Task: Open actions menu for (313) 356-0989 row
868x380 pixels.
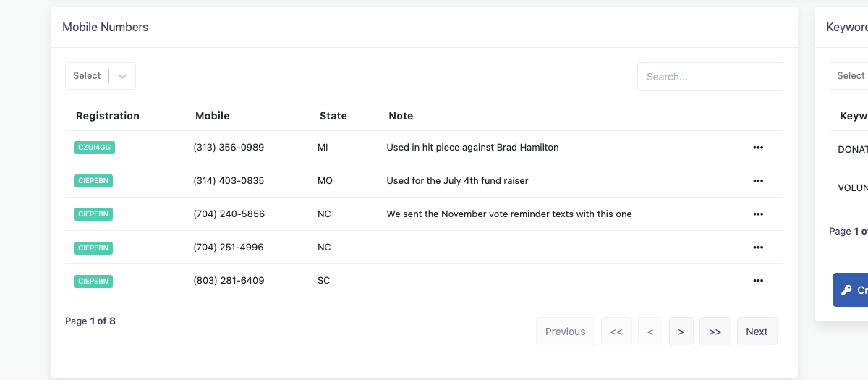Action: pyautogui.click(x=758, y=148)
